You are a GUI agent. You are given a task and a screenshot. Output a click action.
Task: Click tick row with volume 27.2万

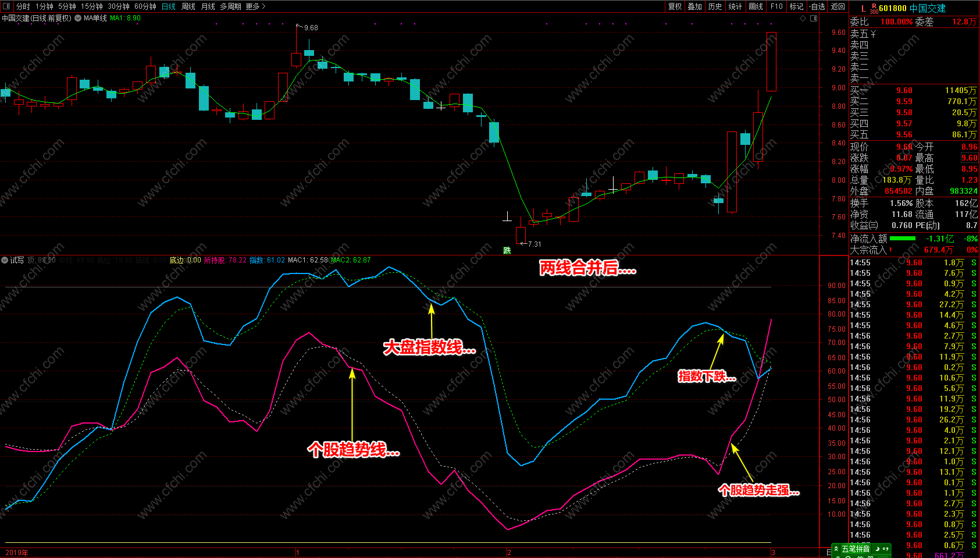pyautogui.click(x=914, y=304)
